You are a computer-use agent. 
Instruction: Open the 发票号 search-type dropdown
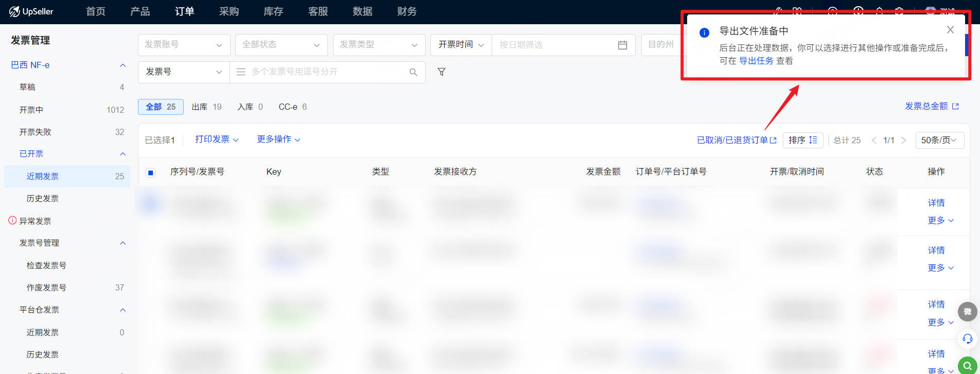click(x=184, y=72)
